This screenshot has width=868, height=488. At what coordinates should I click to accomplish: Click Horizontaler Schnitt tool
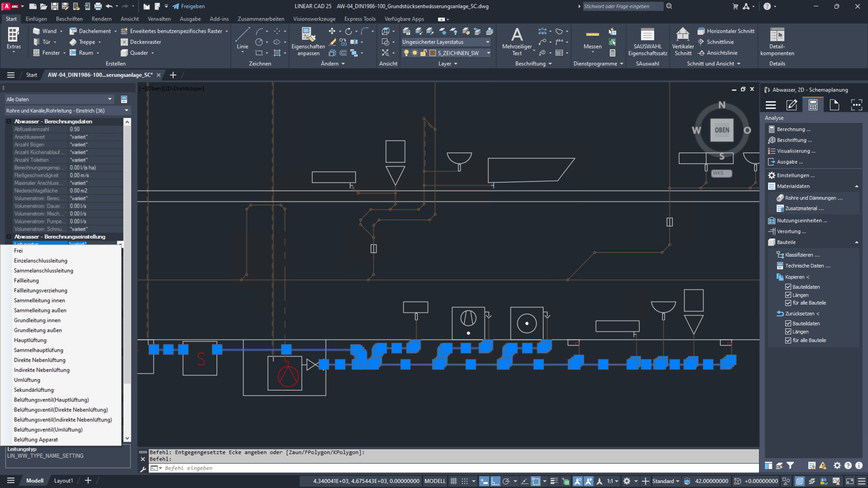click(725, 31)
